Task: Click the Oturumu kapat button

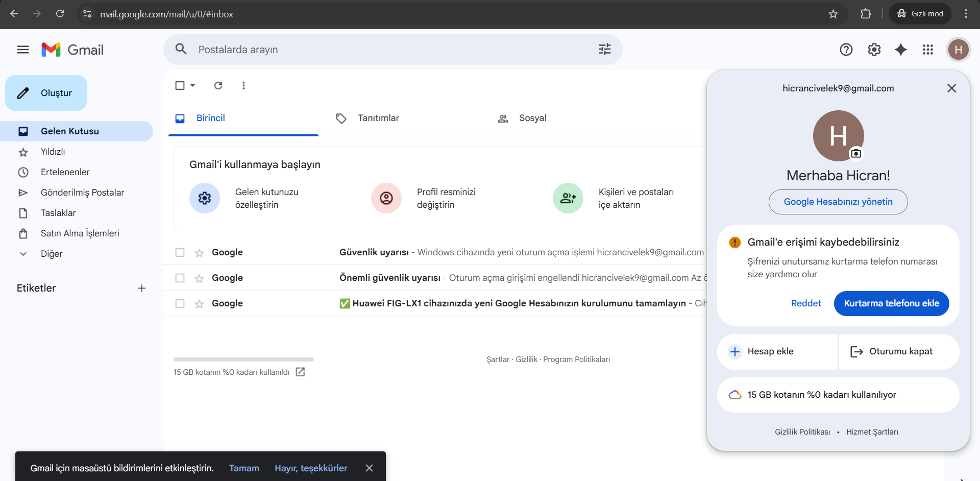Action: coord(899,351)
